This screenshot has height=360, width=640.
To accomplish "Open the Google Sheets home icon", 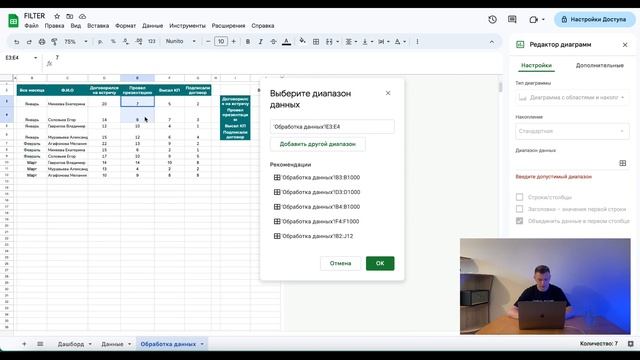I will (13, 20).
